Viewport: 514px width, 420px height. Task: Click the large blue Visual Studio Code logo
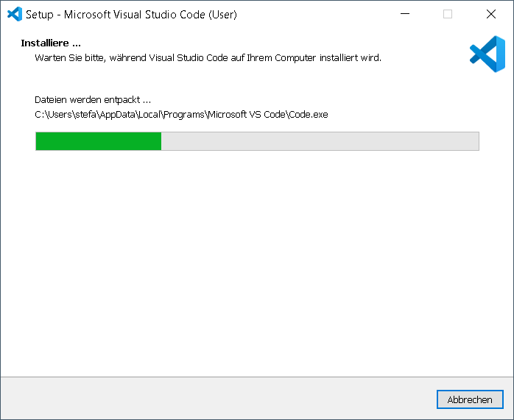[487, 54]
